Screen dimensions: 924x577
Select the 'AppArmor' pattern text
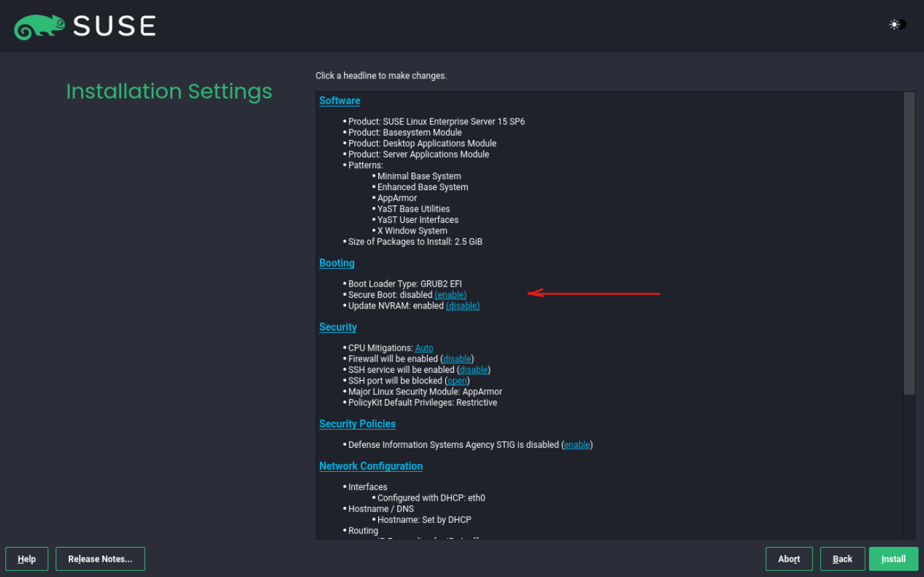397,198
